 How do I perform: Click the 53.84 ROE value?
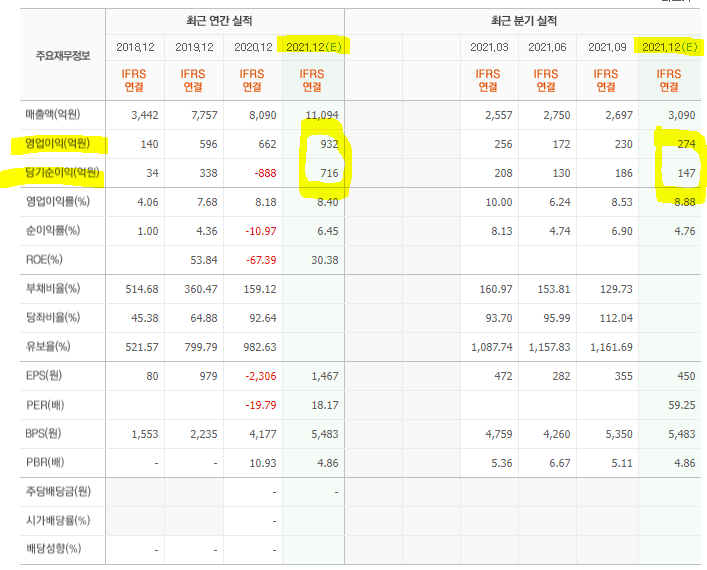204,260
